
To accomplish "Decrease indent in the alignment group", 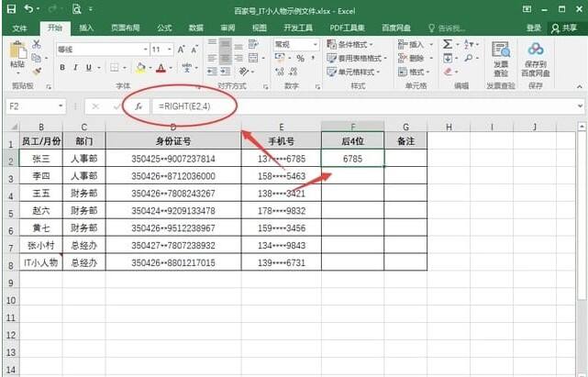I will tap(212, 71).
